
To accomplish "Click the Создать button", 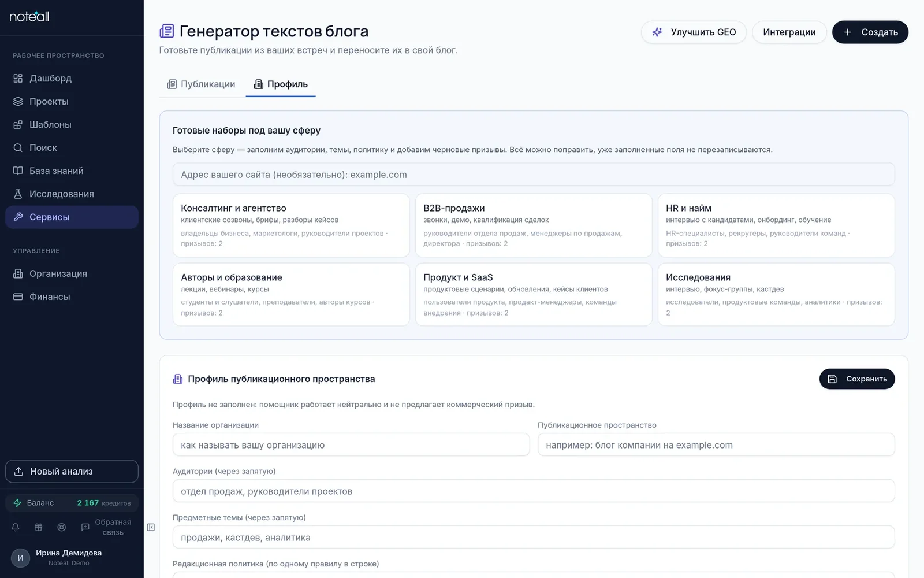I will click(870, 32).
